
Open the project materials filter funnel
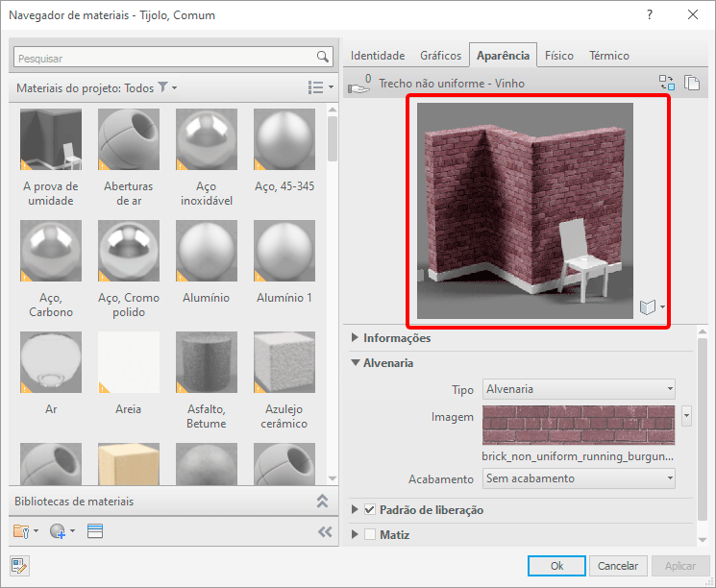point(162,86)
